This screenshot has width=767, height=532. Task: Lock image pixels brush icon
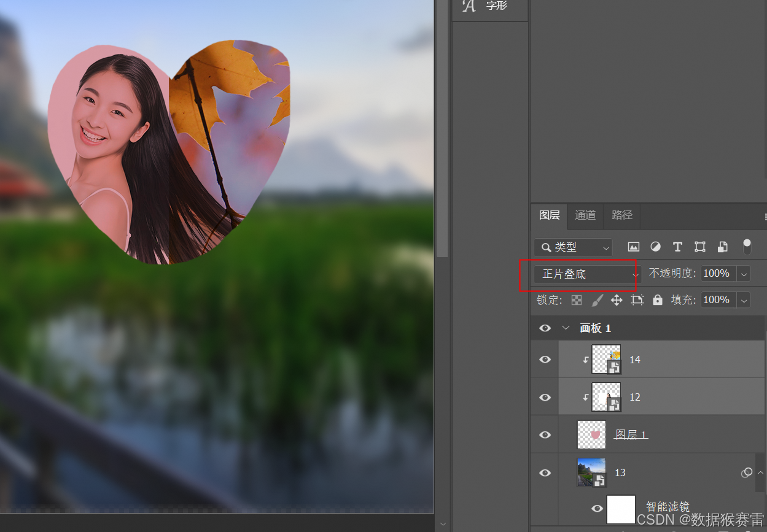tap(597, 300)
